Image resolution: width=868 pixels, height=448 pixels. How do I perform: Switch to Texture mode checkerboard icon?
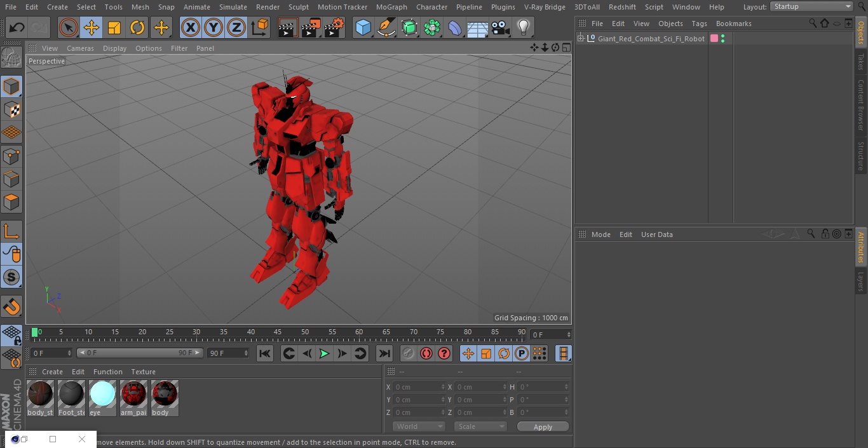(x=11, y=109)
